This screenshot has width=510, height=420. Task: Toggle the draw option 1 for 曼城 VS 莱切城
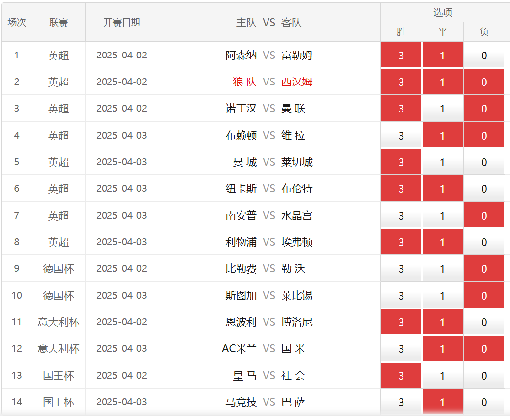pyautogui.click(x=442, y=162)
